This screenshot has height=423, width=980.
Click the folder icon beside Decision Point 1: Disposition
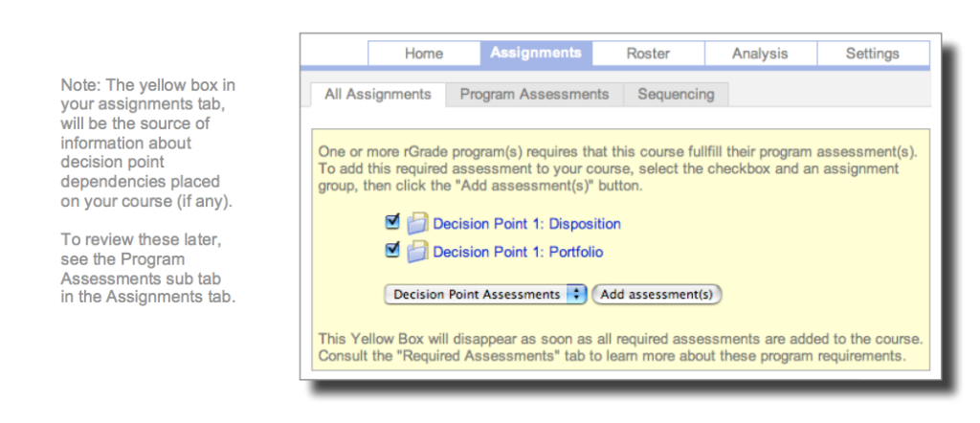tap(419, 224)
